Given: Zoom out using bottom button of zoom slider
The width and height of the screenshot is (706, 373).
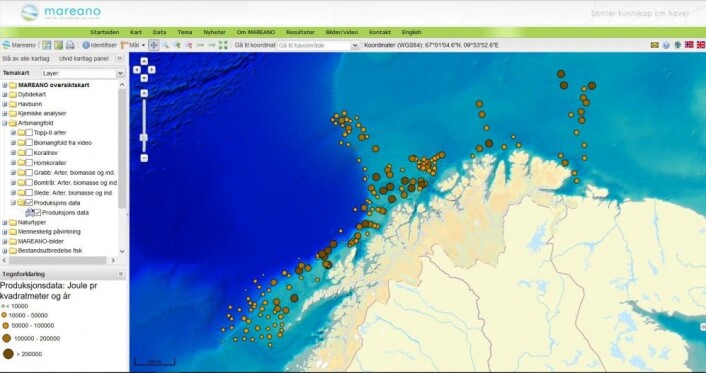Looking at the screenshot, I should point(144,158).
